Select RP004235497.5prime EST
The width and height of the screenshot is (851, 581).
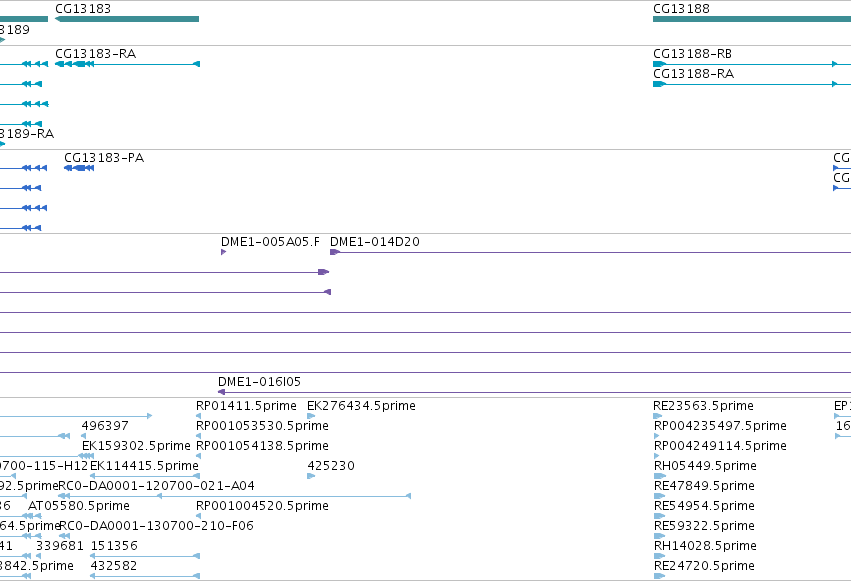(720, 426)
